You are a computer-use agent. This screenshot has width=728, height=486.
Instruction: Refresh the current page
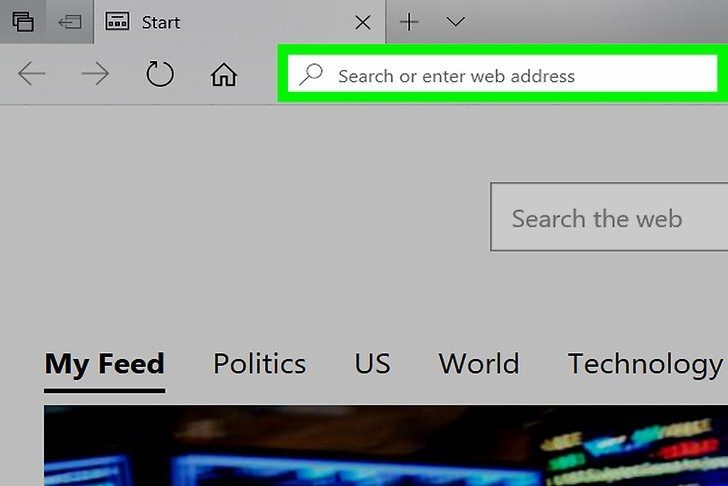click(x=160, y=74)
